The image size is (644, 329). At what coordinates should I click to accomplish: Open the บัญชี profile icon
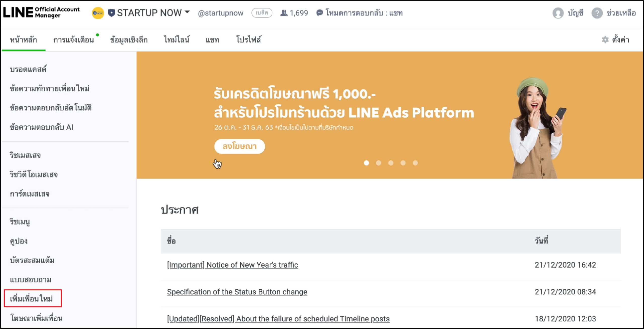click(x=558, y=13)
